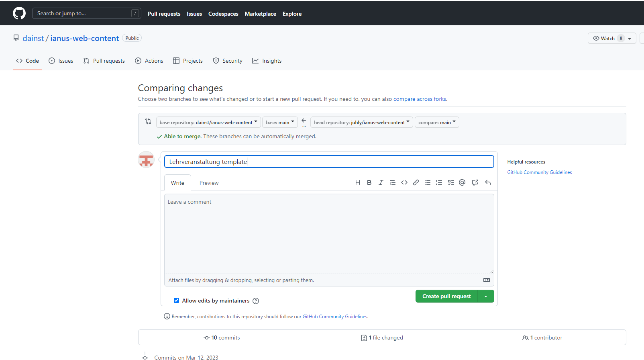Insert a numbered list
The height and width of the screenshot is (360, 644).
click(x=439, y=182)
